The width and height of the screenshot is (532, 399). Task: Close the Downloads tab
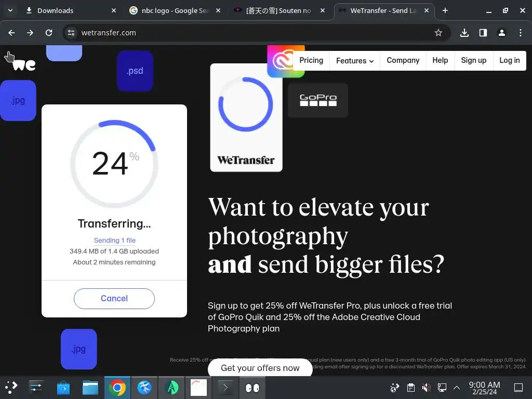(114, 10)
